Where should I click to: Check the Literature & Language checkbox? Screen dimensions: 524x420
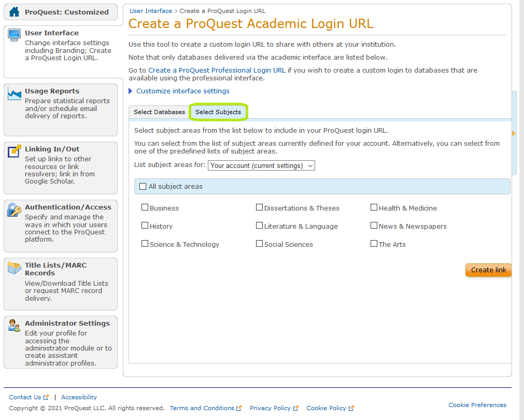click(x=259, y=226)
